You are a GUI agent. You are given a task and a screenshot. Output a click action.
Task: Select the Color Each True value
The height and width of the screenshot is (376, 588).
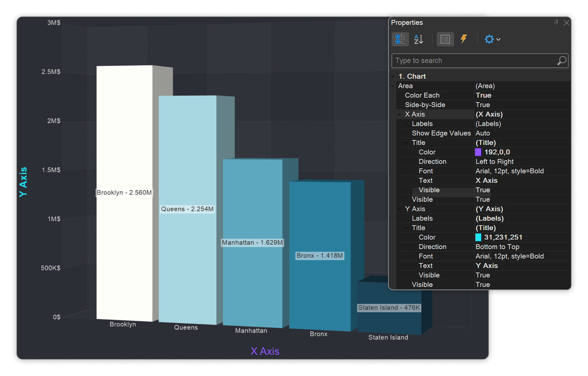[483, 95]
